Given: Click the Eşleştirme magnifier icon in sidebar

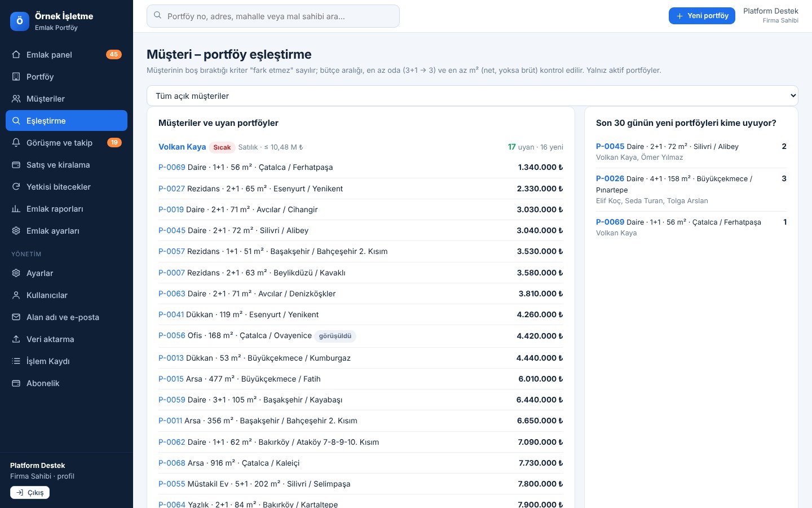Looking at the screenshot, I should pyautogui.click(x=16, y=121).
